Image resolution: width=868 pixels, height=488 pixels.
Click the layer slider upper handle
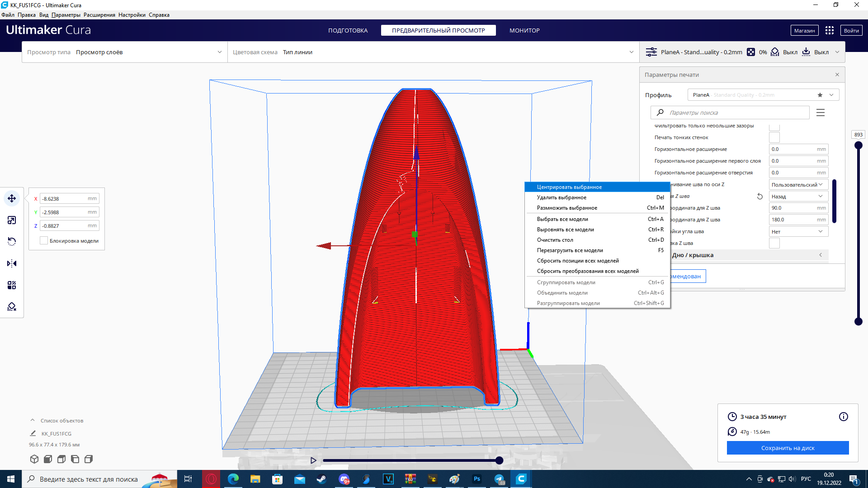(858, 145)
